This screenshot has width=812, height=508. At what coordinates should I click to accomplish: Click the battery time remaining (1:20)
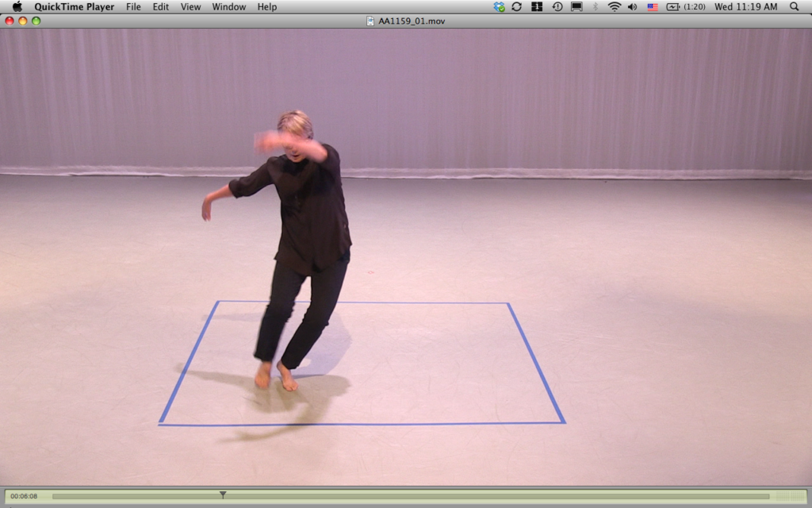click(695, 6)
